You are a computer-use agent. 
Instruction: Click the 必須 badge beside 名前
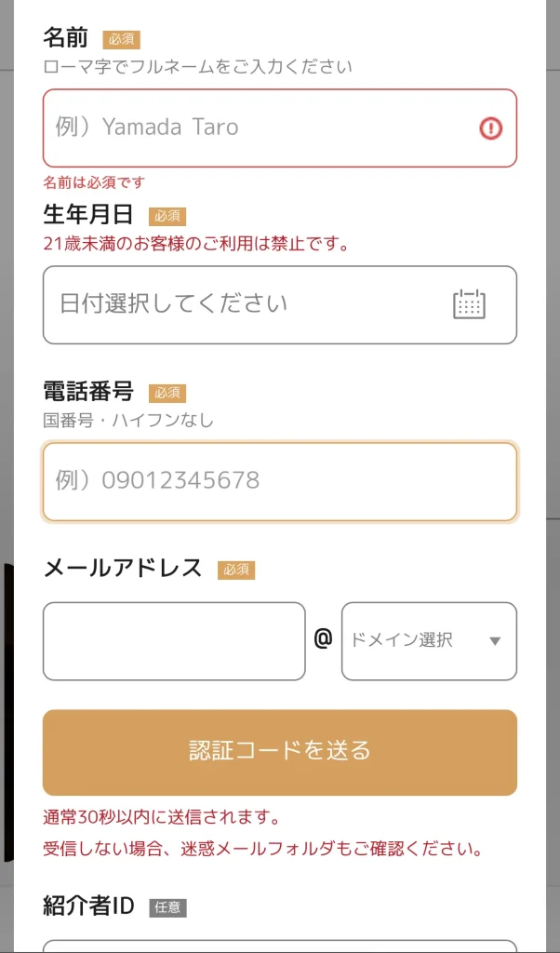point(121,39)
